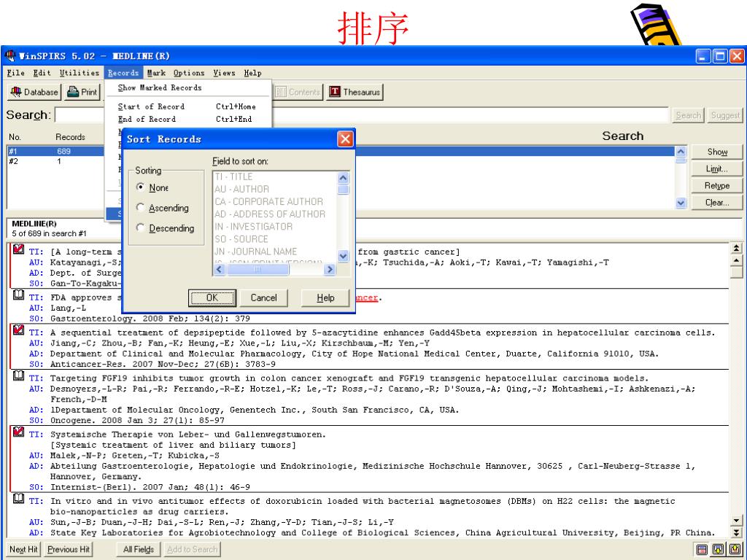Image resolution: width=747 pixels, height=560 pixels.
Task: Click the Print toolbar button
Action: [x=82, y=92]
